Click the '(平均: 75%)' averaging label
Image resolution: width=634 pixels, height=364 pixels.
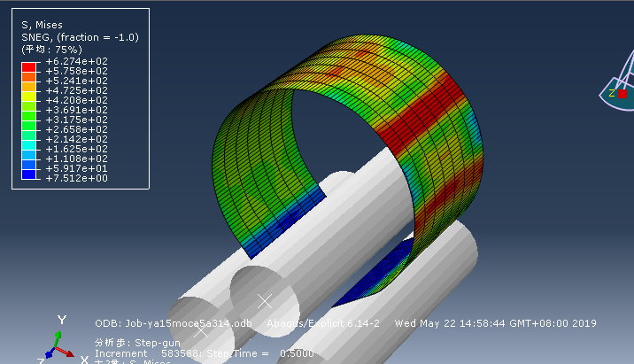pos(51,50)
